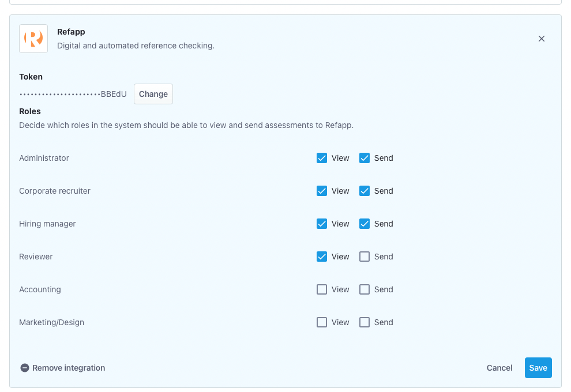Disable Send for Corporate recruiter
The image size is (571, 392).
tap(365, 191)
